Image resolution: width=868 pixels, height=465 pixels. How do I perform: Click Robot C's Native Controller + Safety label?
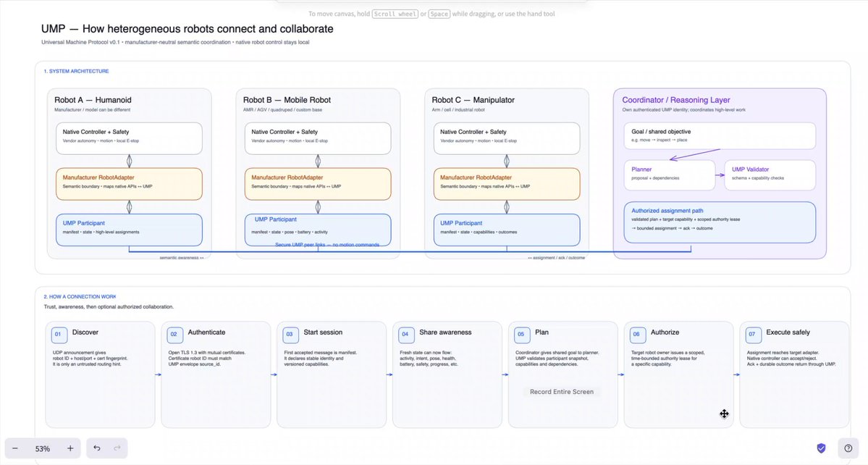(473, 132)
